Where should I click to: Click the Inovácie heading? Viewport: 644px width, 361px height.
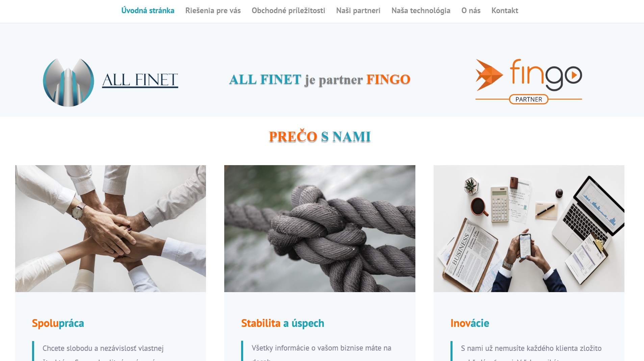pos(470,324)
